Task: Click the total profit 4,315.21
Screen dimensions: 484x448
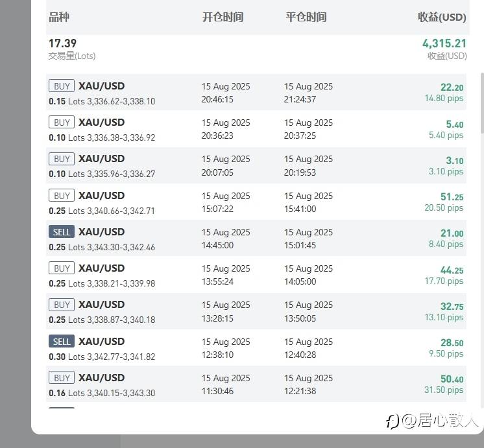Action: click(x=444, y=43)
